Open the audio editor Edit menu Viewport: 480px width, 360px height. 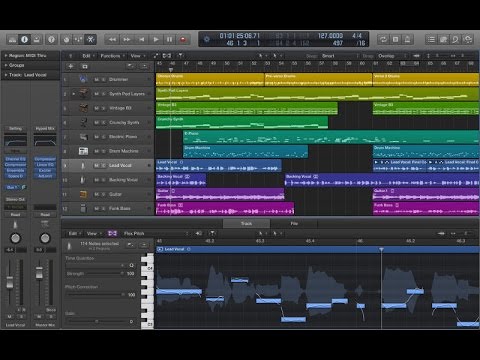[x=74, y=233]
